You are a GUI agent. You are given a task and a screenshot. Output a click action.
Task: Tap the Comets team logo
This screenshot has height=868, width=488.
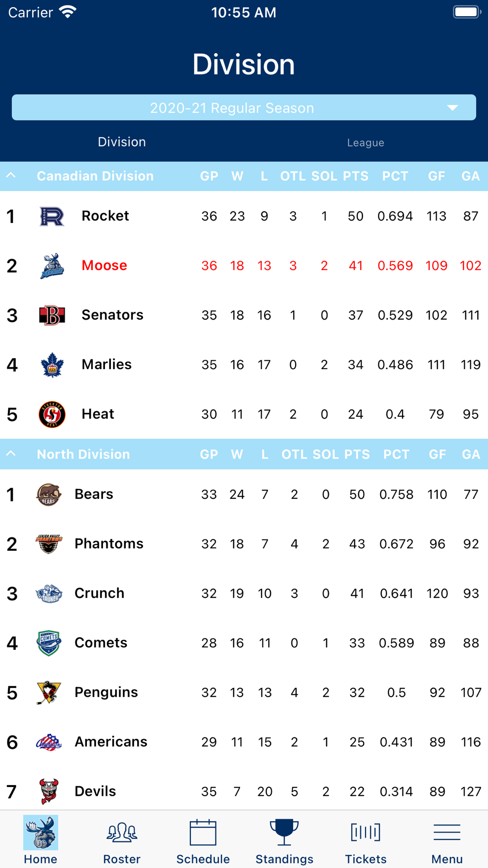(x=49, y=643)
